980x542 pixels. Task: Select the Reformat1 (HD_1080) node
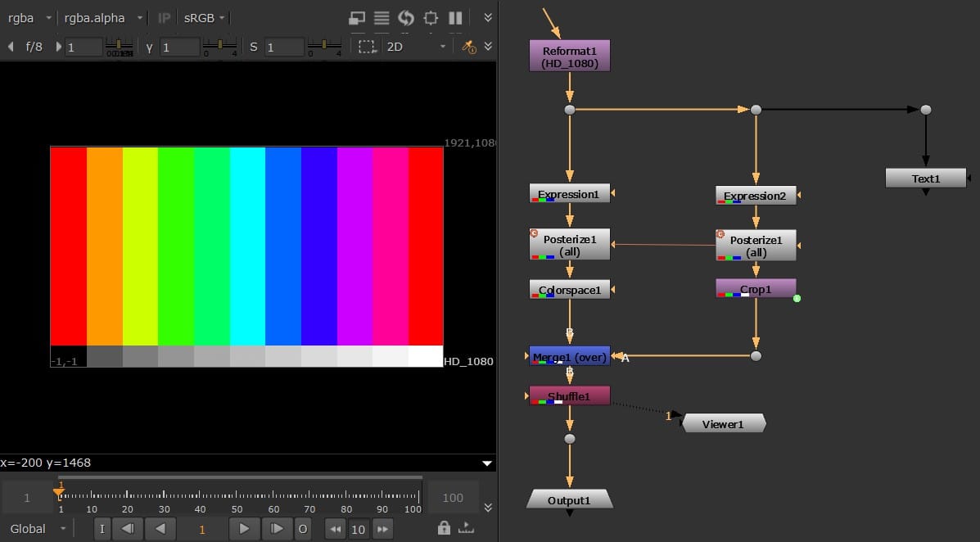click(x=569, y=56)
